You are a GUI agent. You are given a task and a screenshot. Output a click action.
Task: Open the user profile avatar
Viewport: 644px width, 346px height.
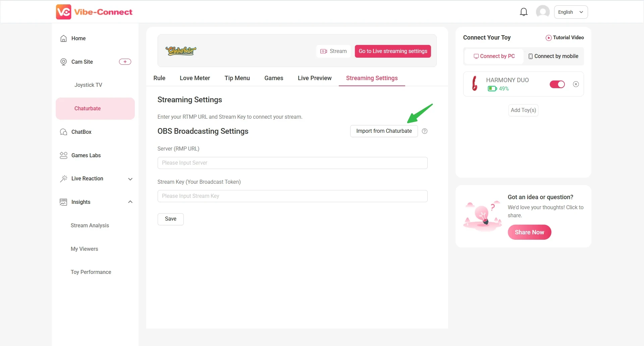pyautogui.click(x=542, y=12)
